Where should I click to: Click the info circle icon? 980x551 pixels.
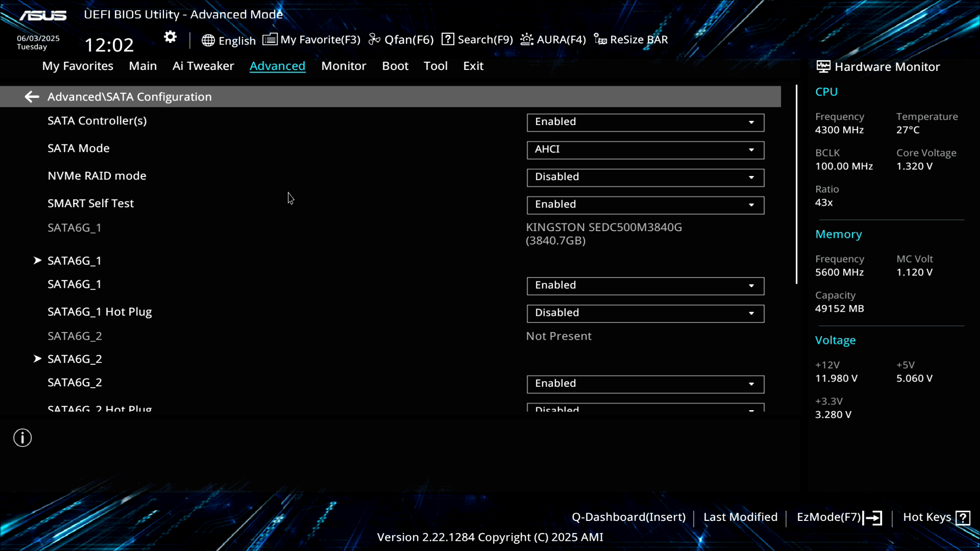pyautogui.click(x=22, y=438)
